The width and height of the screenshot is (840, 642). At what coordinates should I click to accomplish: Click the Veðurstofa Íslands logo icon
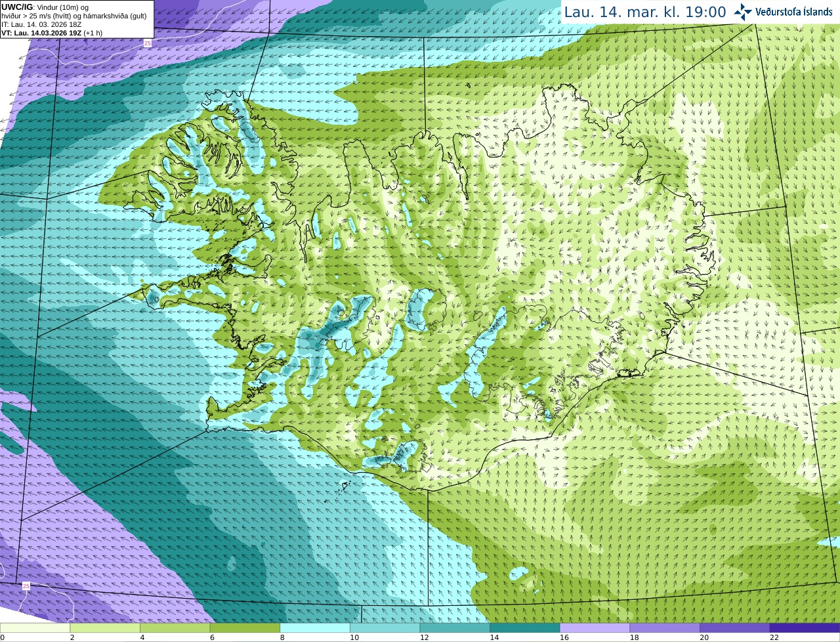743,11
